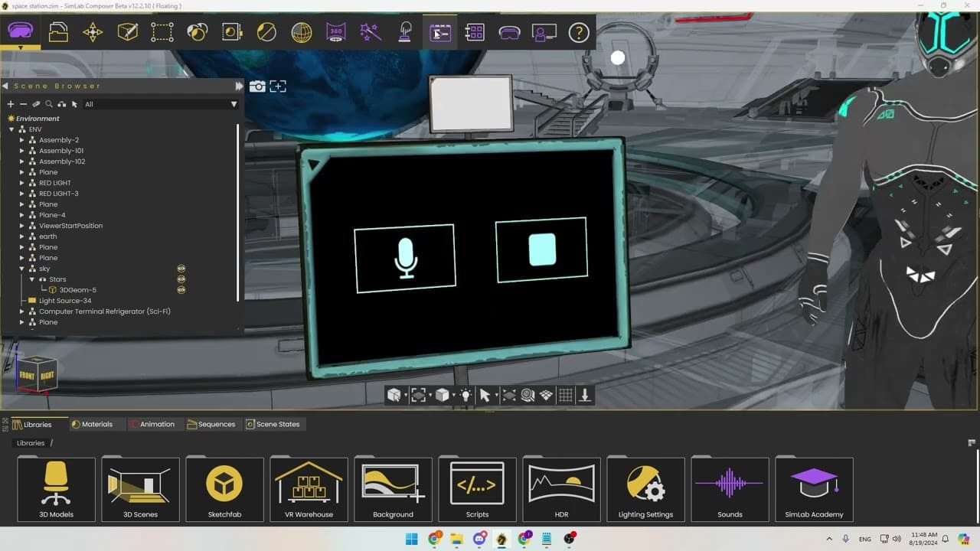Image resolution: width=980 pixels, height=551 pixels.
Task: Open the All filter dropdown in Scene Browser
Action: coord(234,103)
